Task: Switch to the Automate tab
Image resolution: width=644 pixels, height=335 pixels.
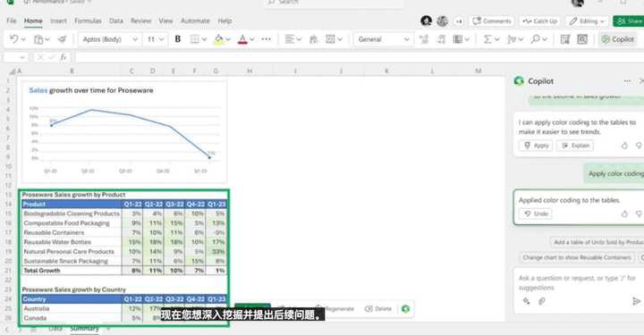Action: coord(195,21)
